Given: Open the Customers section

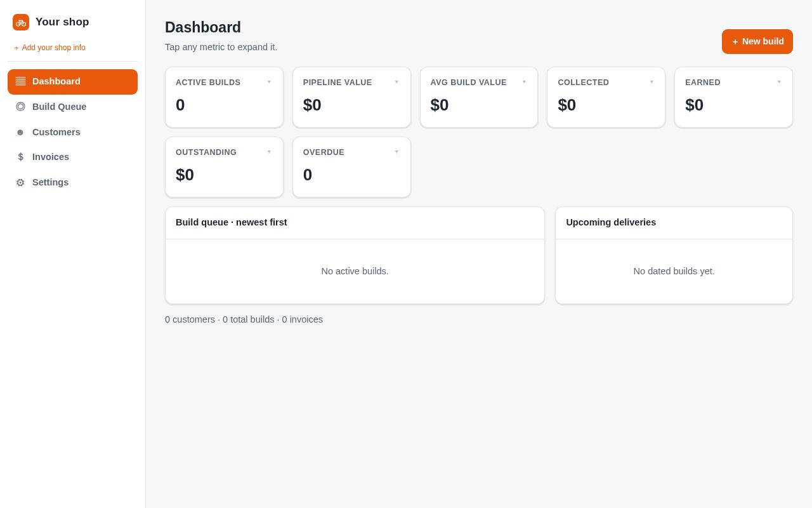Looking at the screenshot, I should pyautogui.click(x=72, y=132).
